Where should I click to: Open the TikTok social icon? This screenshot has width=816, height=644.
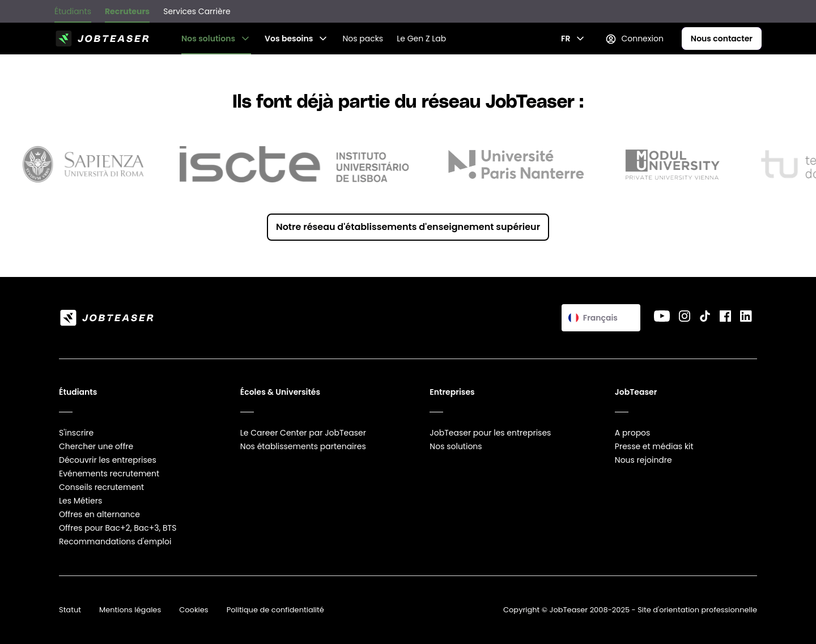point(705,316)
